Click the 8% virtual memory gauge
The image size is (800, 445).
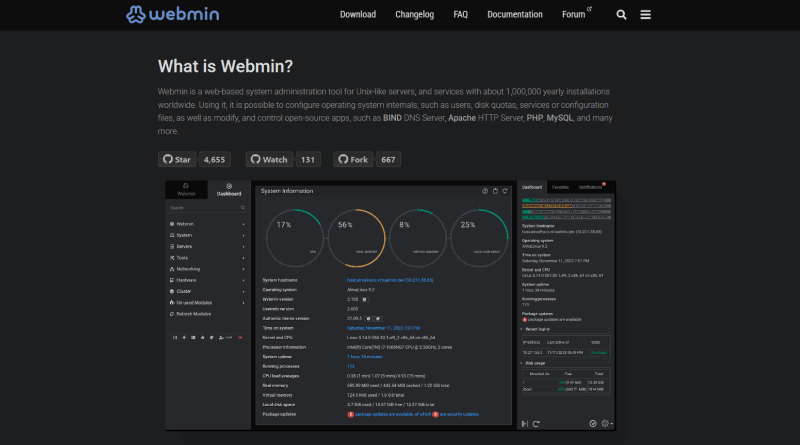(x=418, y=238)
